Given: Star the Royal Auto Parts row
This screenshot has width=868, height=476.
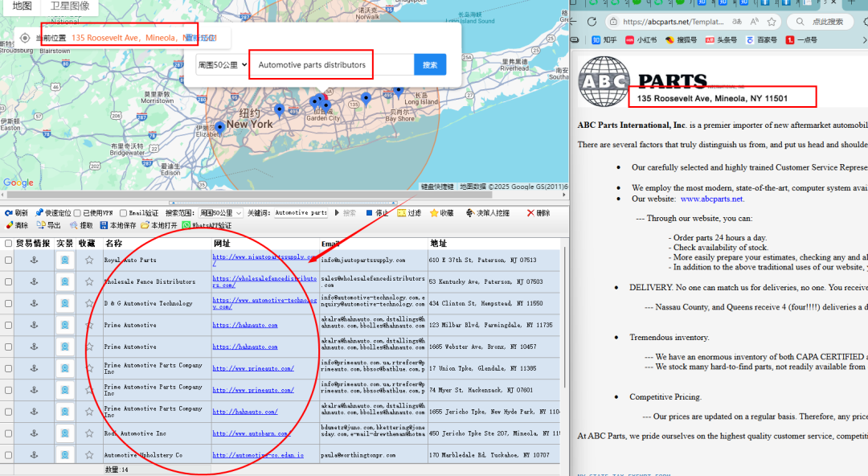Looking at the screenshot, I should 89,260.
